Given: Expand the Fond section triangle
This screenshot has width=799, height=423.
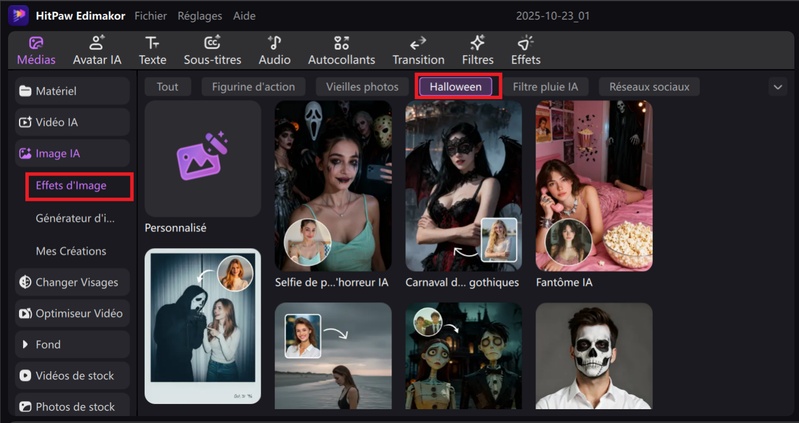Looking at the screenshot, I should [25, 345].
